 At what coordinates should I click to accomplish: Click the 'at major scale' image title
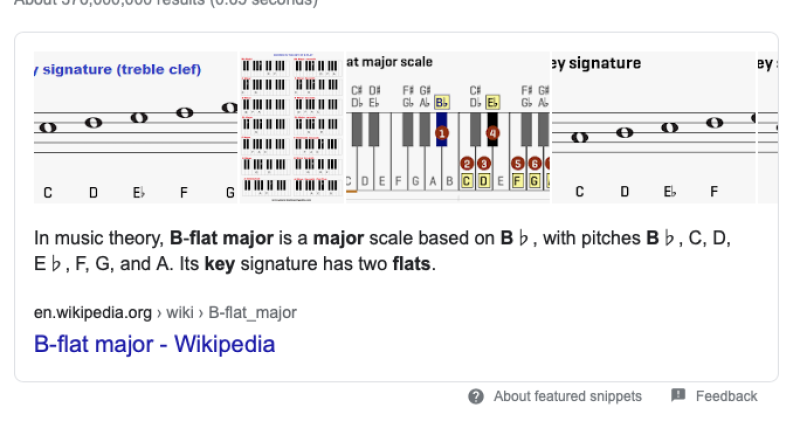coord(390,62)
